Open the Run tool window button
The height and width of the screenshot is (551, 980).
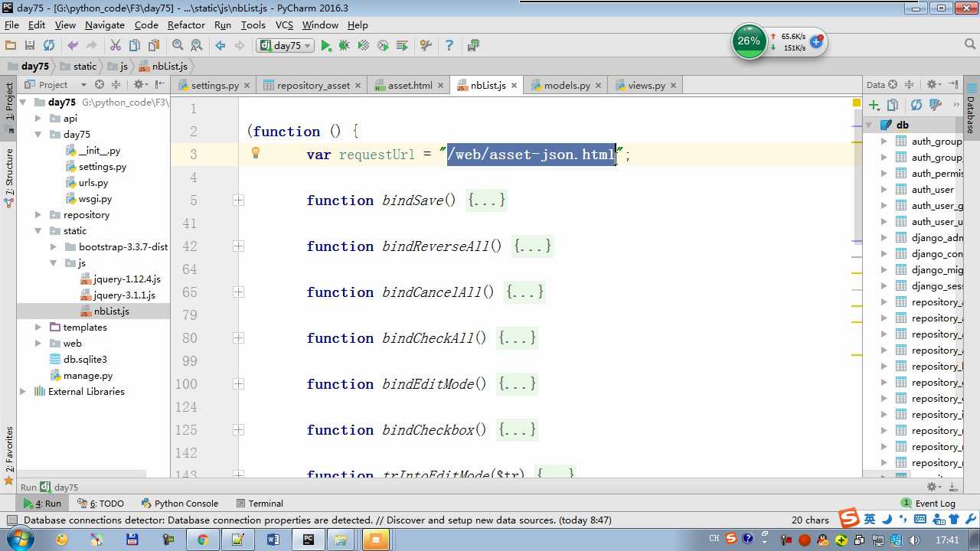click(x=42, y=504)
